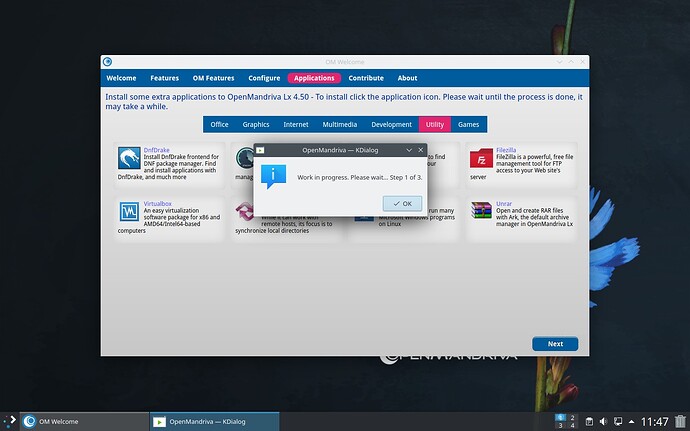Click the Virtualbox application icon
This screenshot has width=690, height=431.
click(x=129, y=212)
